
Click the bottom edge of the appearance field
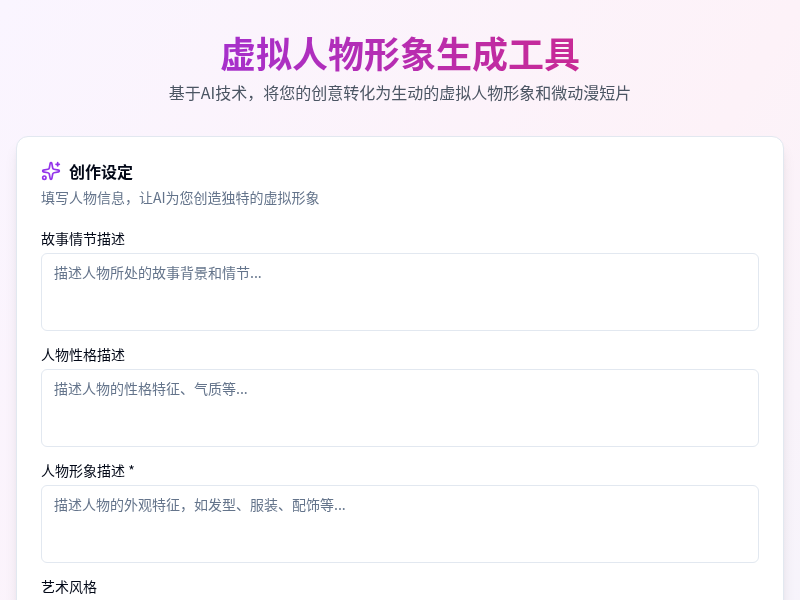tap(400, 560)
